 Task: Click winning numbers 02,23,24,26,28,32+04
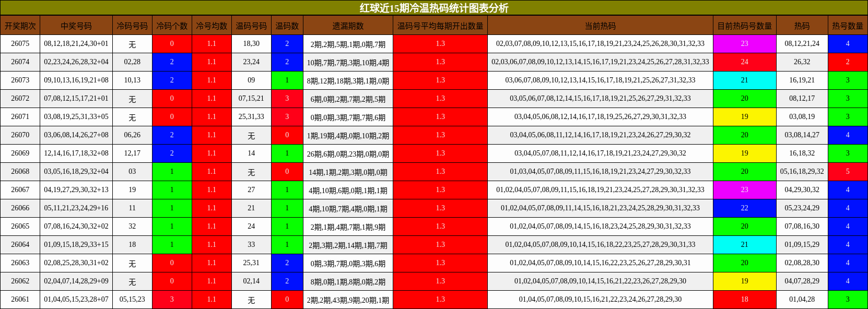(76, 62)
